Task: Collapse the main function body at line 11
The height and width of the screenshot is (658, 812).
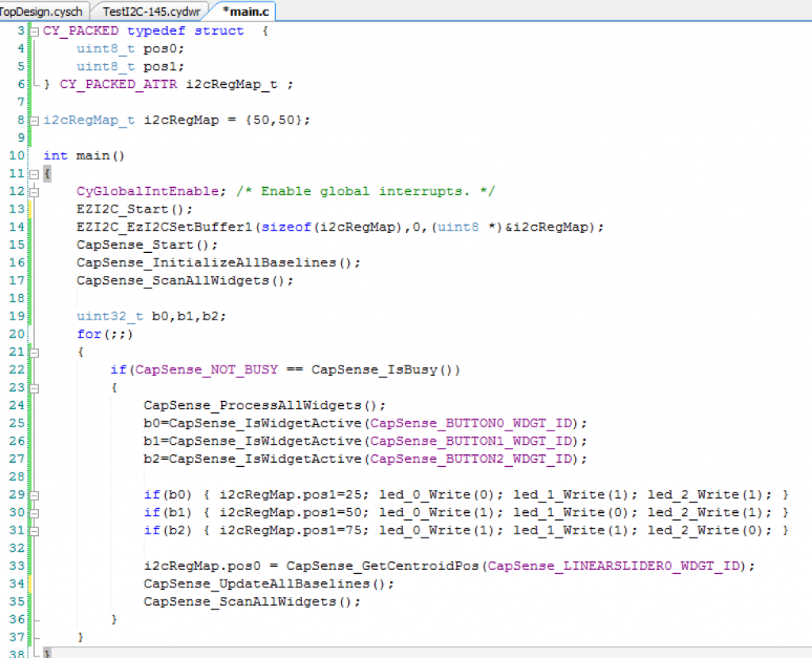Action: (34, 174)
